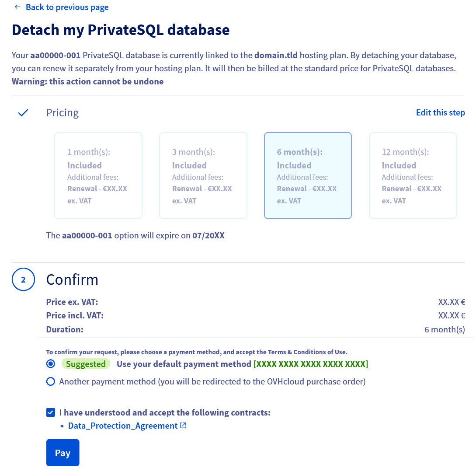Open the Data_Protection_Agreement contract
476x475 pixels.
pos(124,425)
